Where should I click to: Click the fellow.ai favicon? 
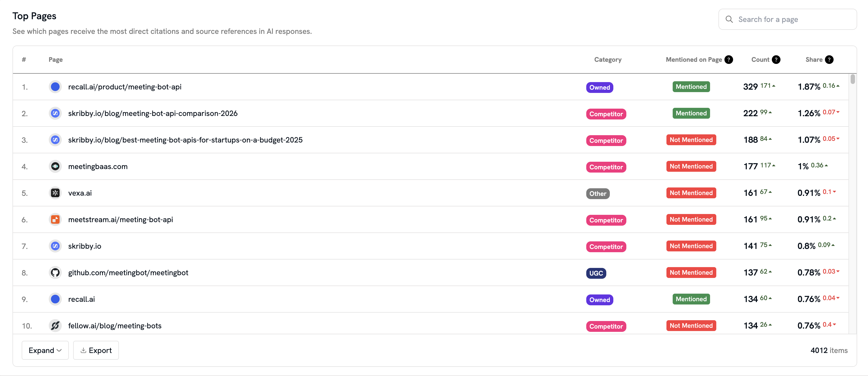[55, 326]
